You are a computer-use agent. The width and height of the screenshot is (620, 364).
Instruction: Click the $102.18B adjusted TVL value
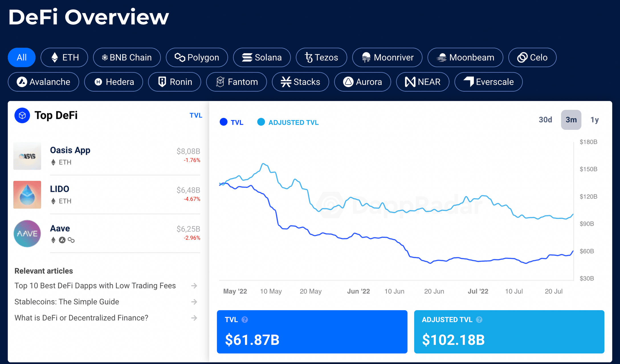453,340
